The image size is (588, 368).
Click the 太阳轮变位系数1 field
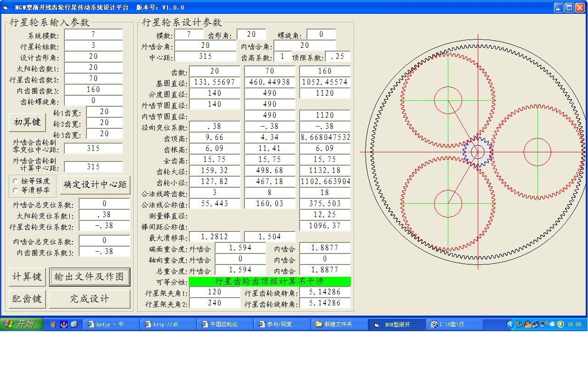(104, 215)
